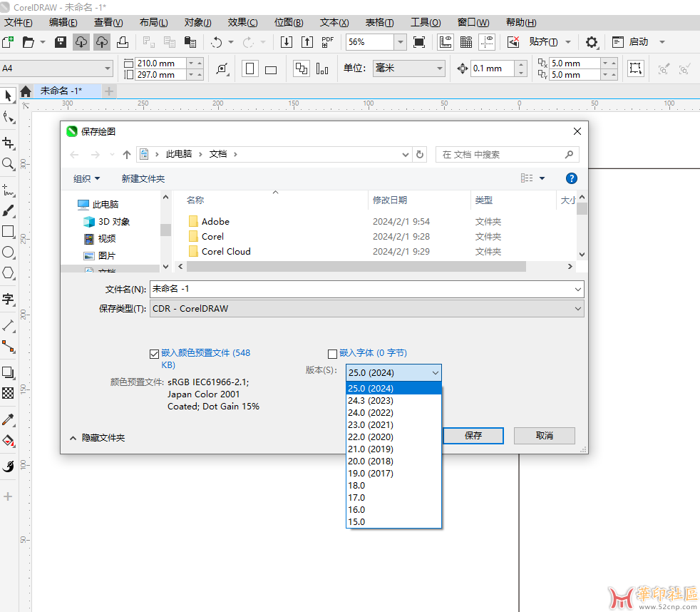700x612 pixels.
Task: Select the Rectangle tool
Action: (x=8, y=231)
